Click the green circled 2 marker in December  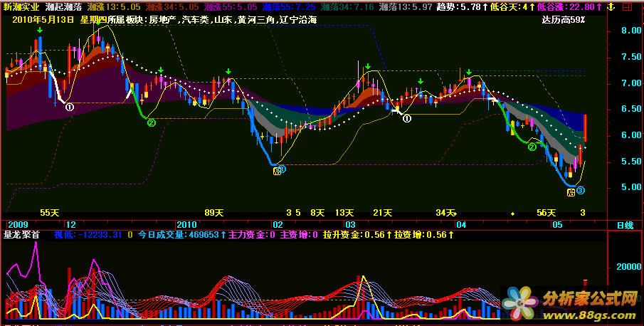coord(151,123)
